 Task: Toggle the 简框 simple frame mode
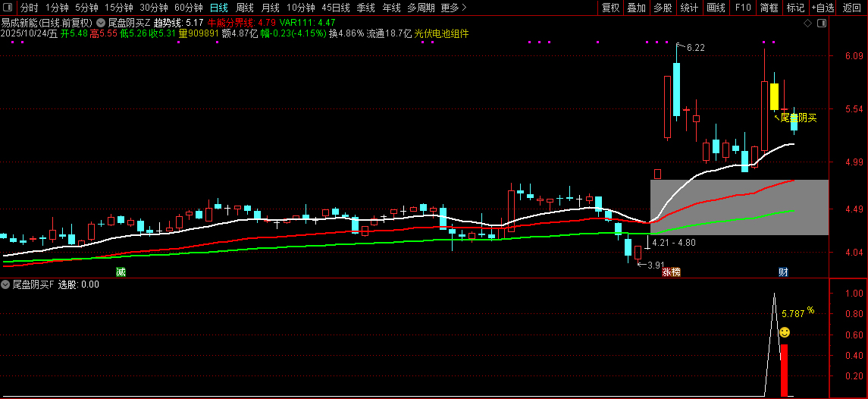tap(769, 8)
